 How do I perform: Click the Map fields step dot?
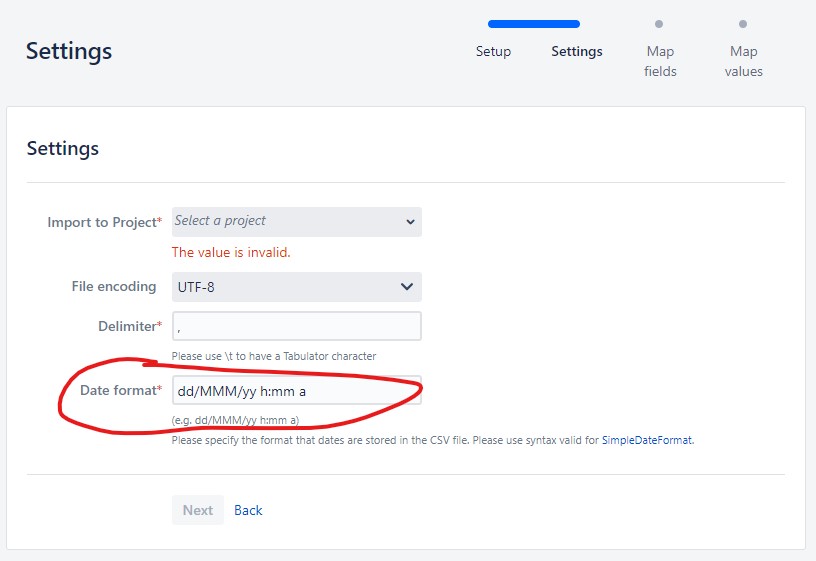tap(659, 24)
